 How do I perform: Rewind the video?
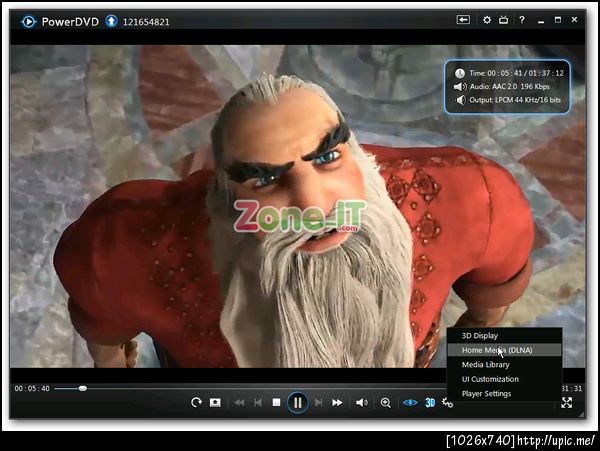click(240, 403)
